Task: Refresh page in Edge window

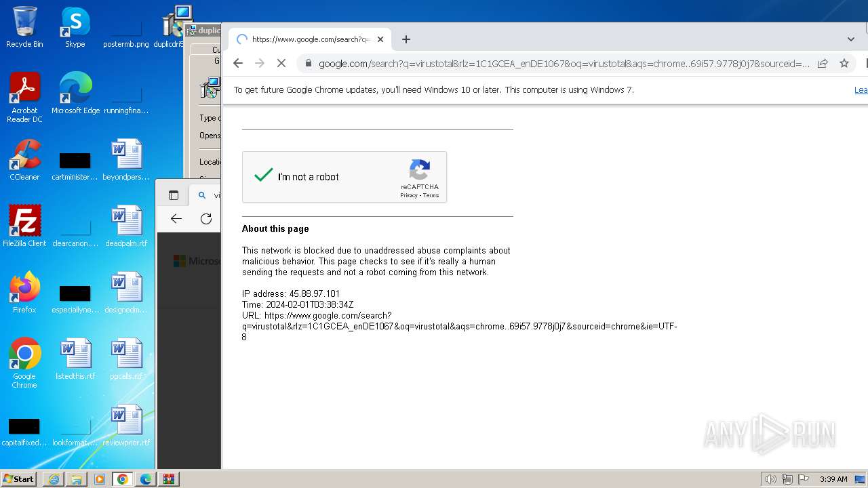Action: point(206,218)
